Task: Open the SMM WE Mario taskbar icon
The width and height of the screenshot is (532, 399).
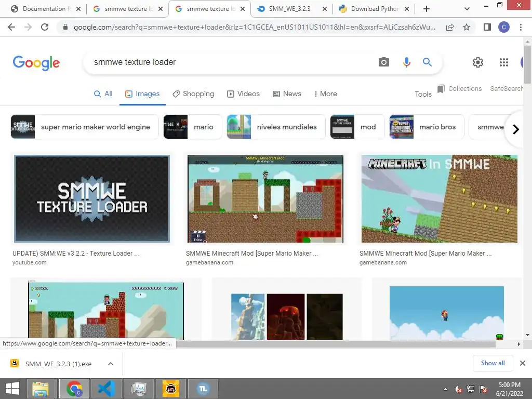Action: click(x=170, y=389)
